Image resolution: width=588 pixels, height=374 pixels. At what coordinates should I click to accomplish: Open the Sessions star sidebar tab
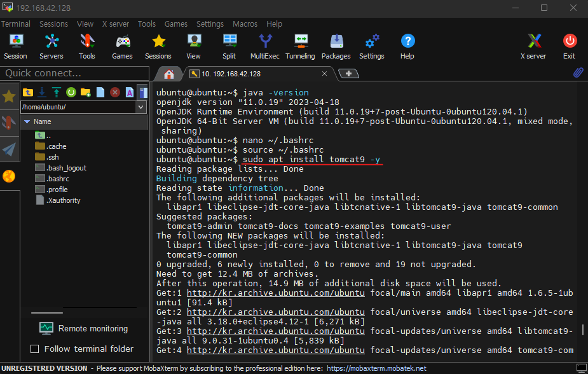(x=9, y=97)
